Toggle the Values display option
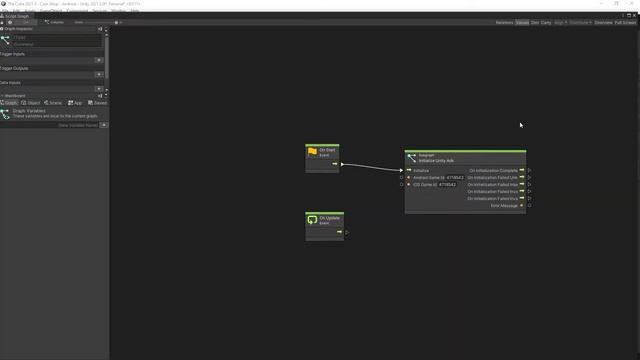Viewport: 640px width, 360px height. pyautogui.click(x=522, y=22)
